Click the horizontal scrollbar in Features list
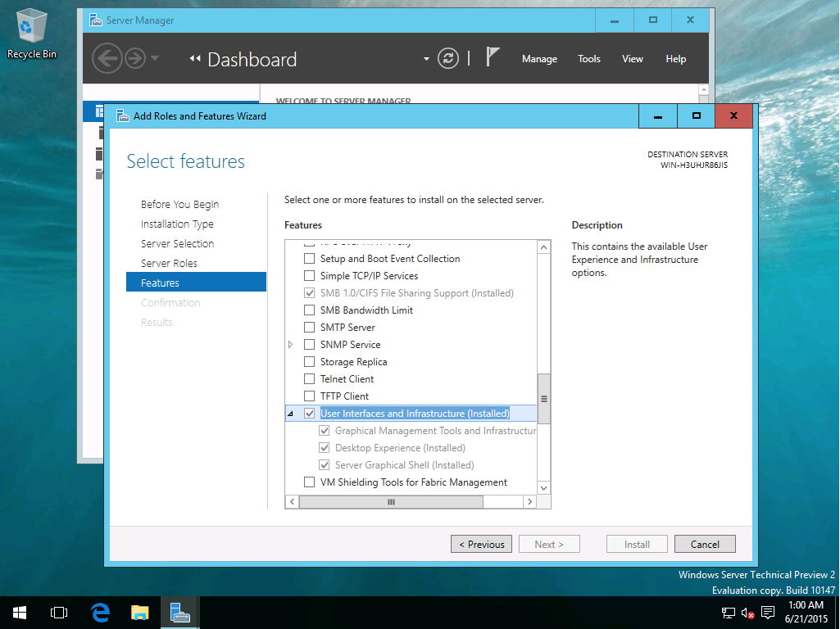Screen dimensions: 840x629 point(391,501)
